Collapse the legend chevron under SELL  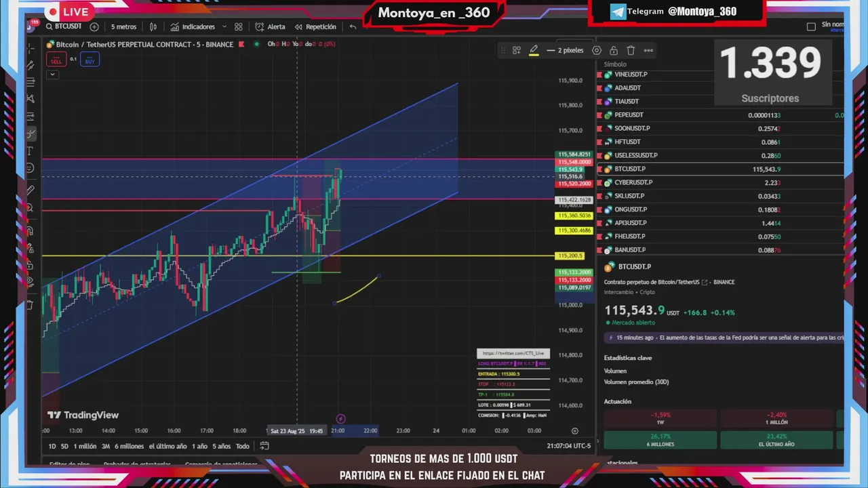52,74
